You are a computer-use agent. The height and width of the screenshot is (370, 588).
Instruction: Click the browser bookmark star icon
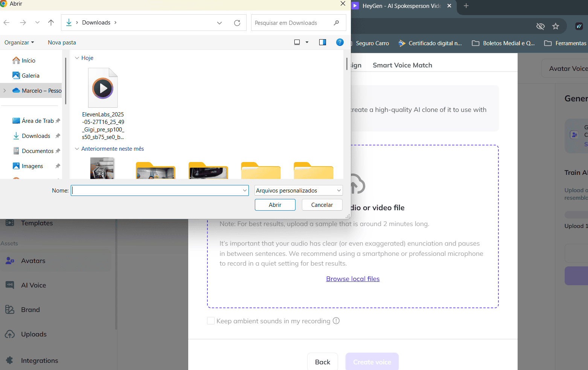[x=556, y=26]
